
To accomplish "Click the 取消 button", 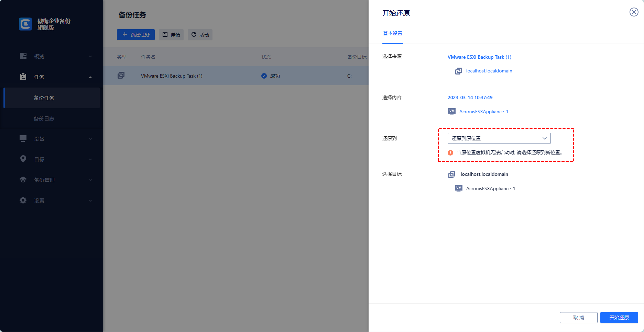I will click(x=578, y=318).
